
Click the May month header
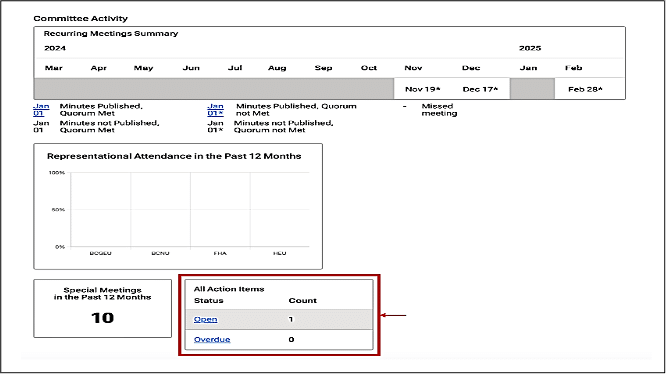pos(143,68)
